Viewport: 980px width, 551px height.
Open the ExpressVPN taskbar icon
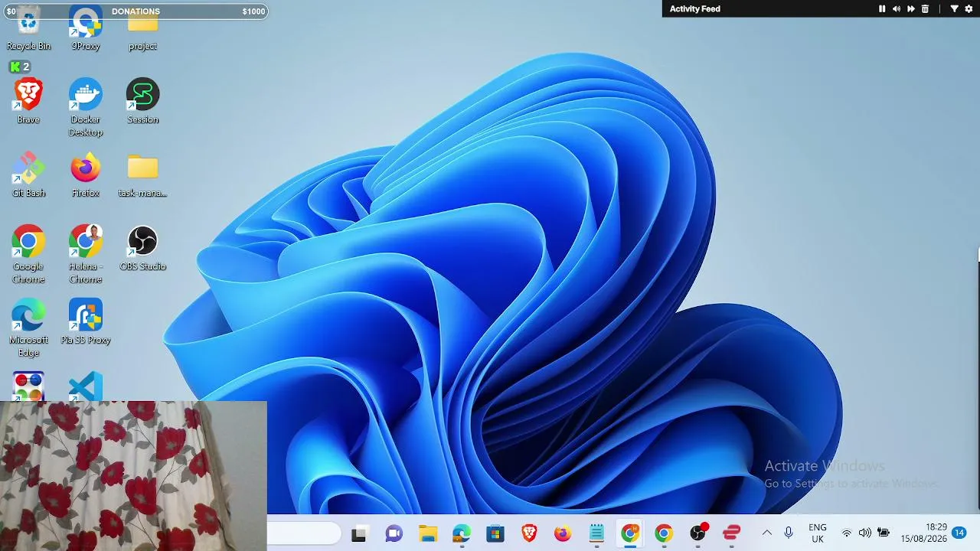(732, 533)
